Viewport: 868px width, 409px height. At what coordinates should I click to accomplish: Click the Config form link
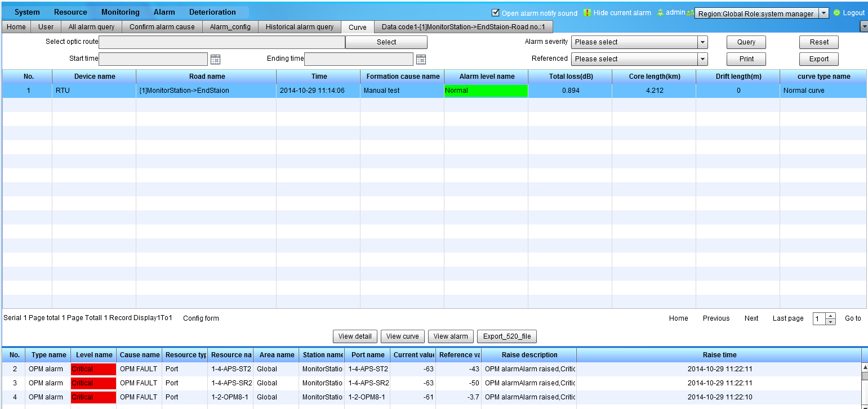(x=201, y=318)
